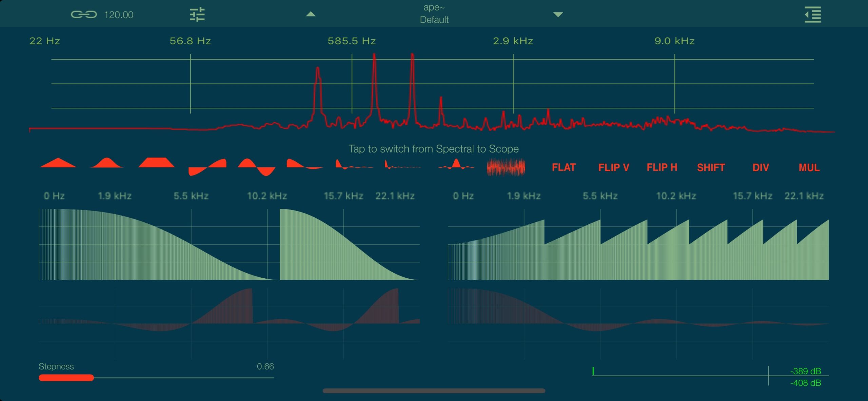Open the mixer sliders settings icon
This screenshot has width=868, height=401.
(197, 15)
